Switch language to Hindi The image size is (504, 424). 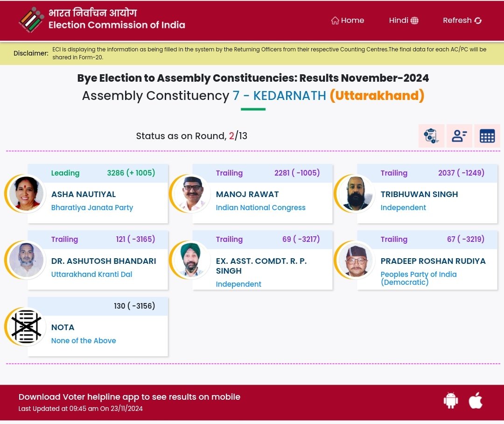coord(404,21)
